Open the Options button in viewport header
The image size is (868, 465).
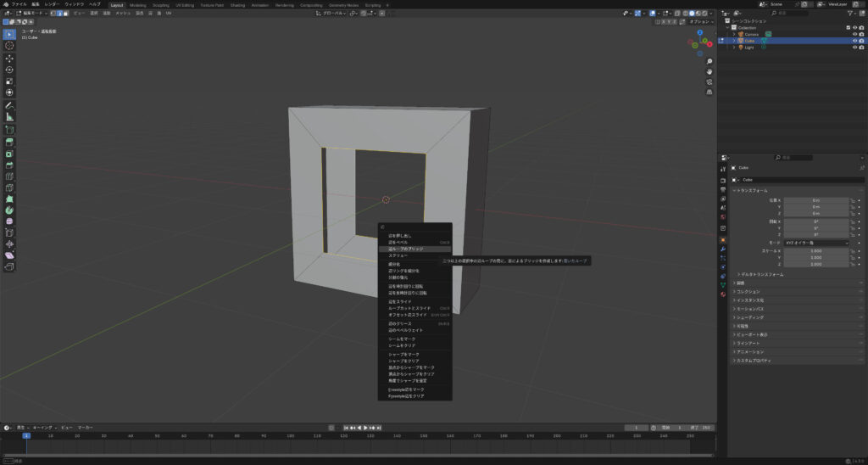[x=700, y=21]
